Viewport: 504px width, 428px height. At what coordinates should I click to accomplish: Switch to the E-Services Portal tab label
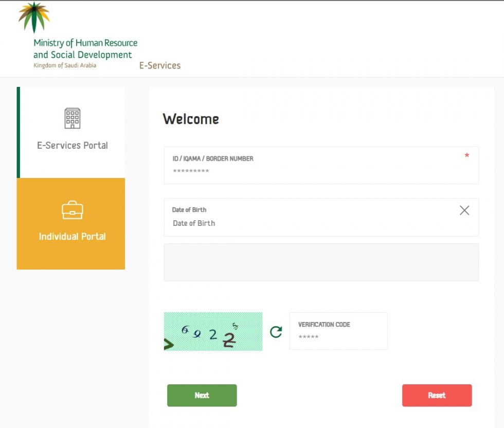[x=72, y=146]
